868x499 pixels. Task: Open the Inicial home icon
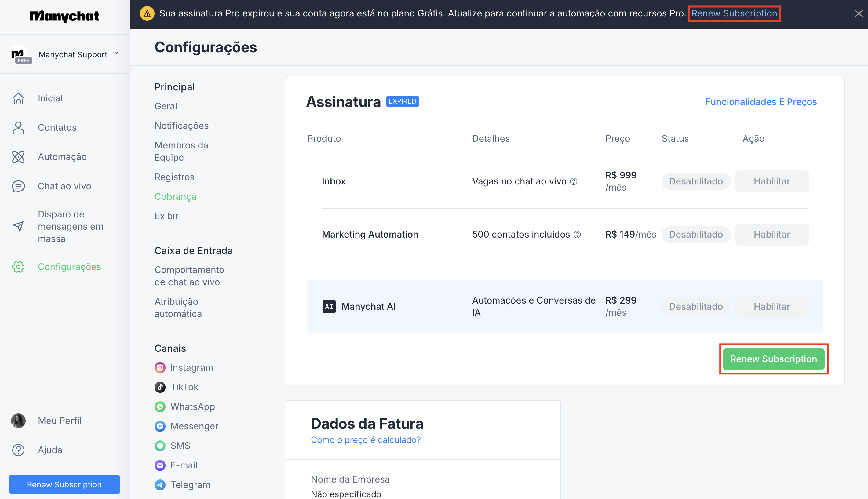tap(18, 98)
